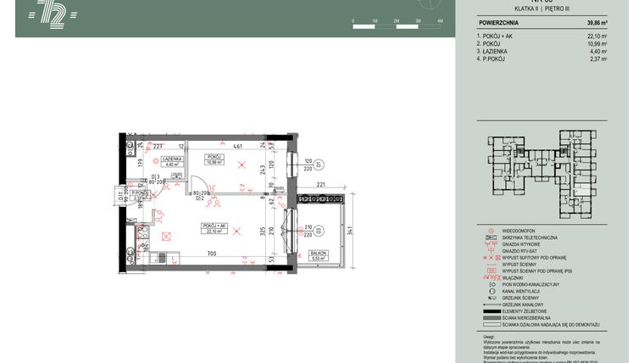Click the '3. ŁAZIENKA' list row
The image size is (644, 363).
coord(541,52)
